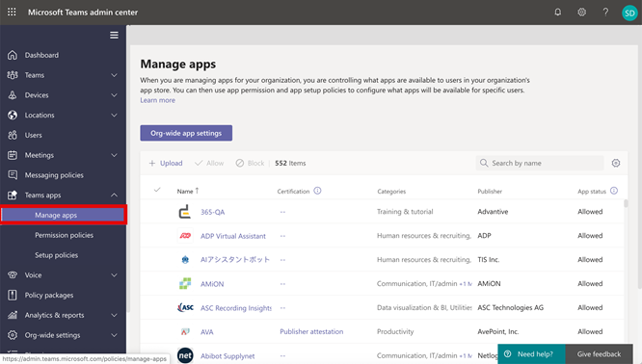Click the help question mark icon

[605, 13]
